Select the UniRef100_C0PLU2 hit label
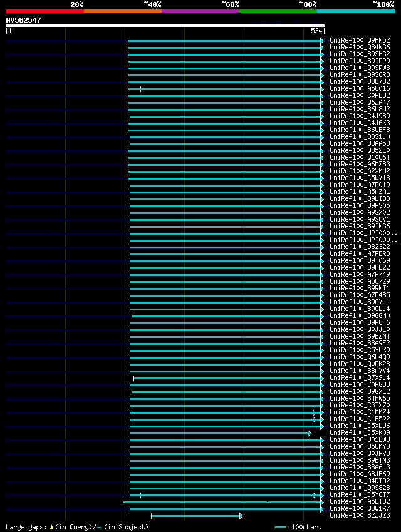This screenshot has width=401, height=532. [x=360, y=95]
